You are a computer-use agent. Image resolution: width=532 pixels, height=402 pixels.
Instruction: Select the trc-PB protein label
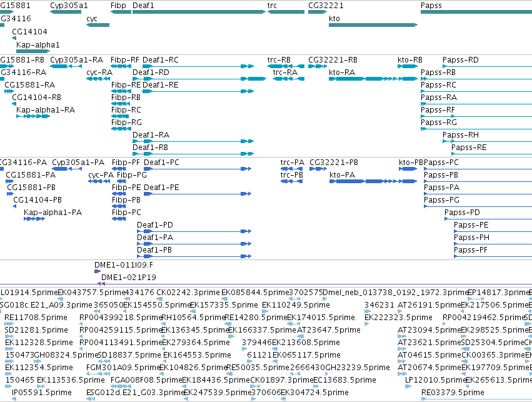click(291, 175)
